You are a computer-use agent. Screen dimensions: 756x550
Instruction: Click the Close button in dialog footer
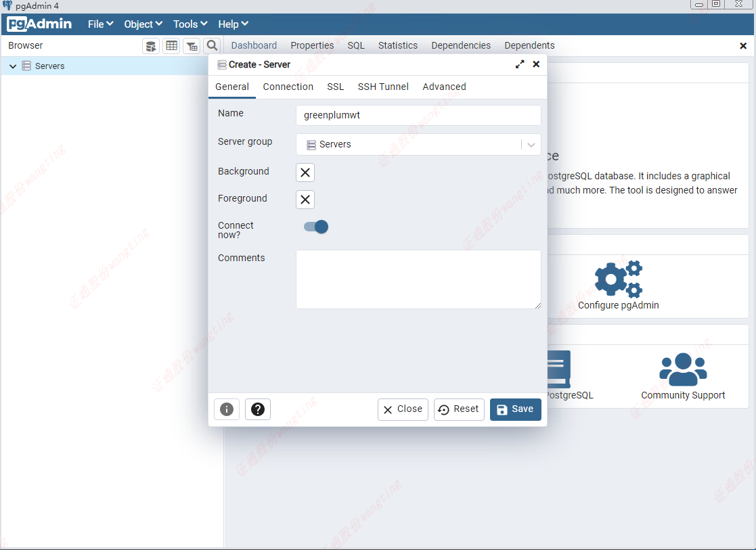(403, 409)
